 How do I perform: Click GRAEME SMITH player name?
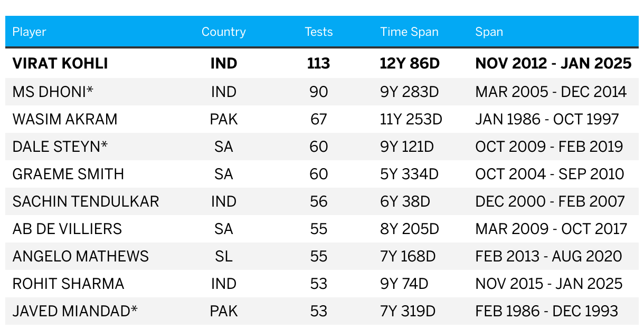69,174
